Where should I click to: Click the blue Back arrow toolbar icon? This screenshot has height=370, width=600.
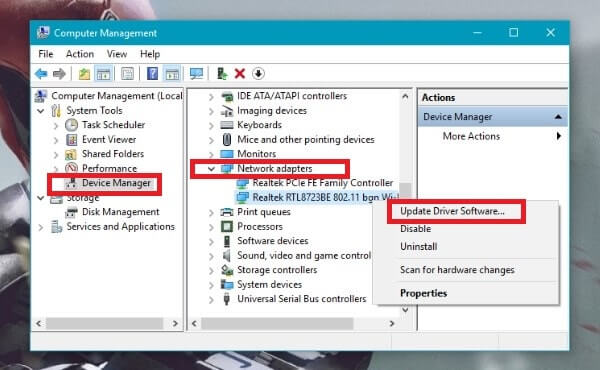point(41,73)
